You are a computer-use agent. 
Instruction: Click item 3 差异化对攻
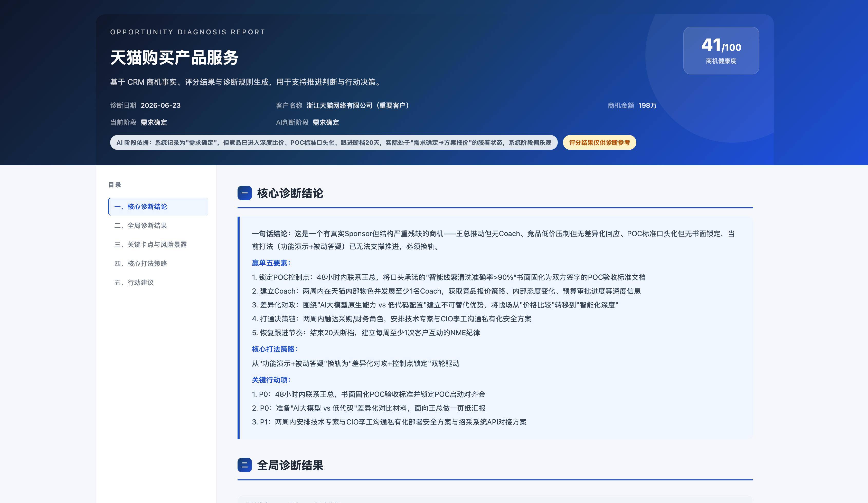pyautogui.click(x=435, y=305)
